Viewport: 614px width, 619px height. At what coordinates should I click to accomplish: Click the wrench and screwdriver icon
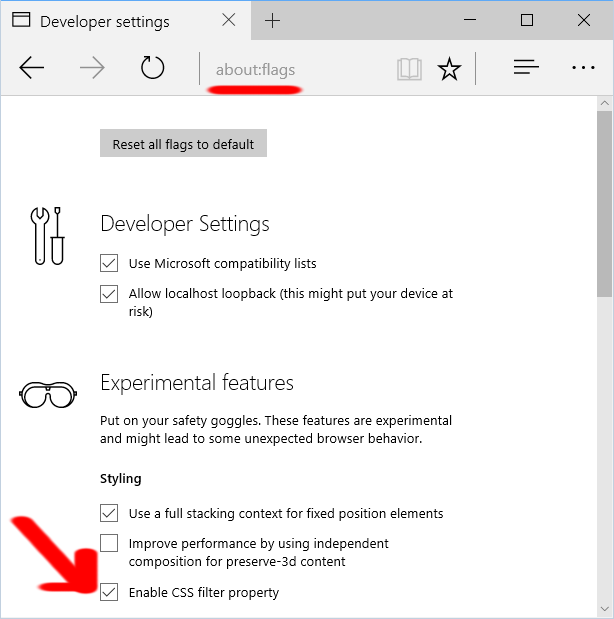[x=47, y=236]
